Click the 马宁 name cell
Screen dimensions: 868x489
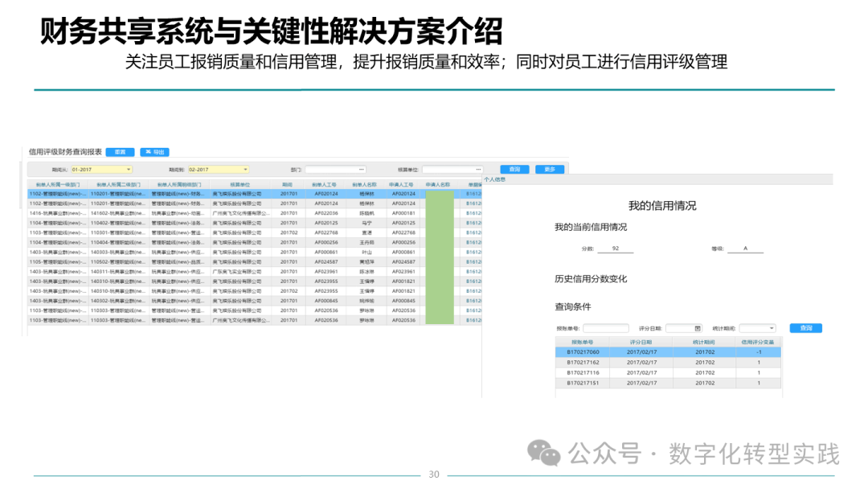(366, 223)
